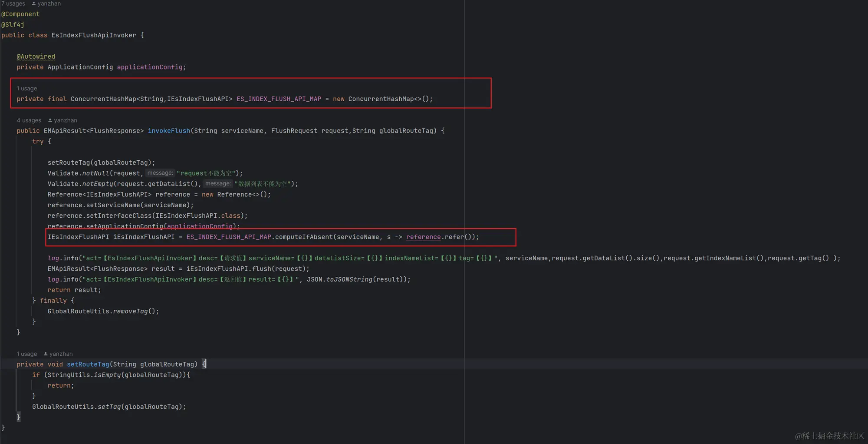Screen dimensions: 868x444
Task: Click the @Component annotation
Action: pos(20,14)
